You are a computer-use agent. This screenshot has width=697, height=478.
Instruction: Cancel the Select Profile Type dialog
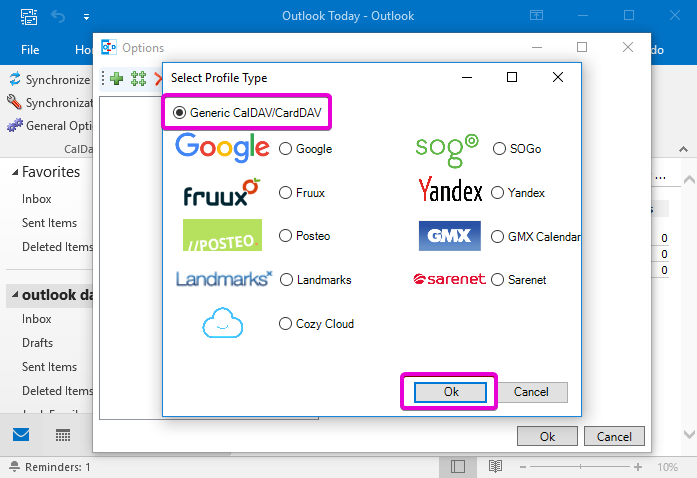[x=531, y=392]
